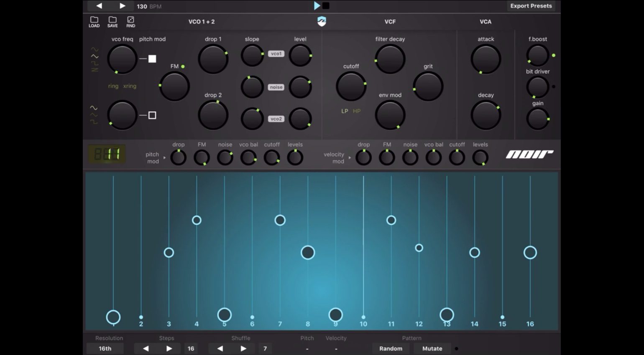Click the LOAD preset folder icon
This screenshot has width=644, height=355.
click(94, 22)
